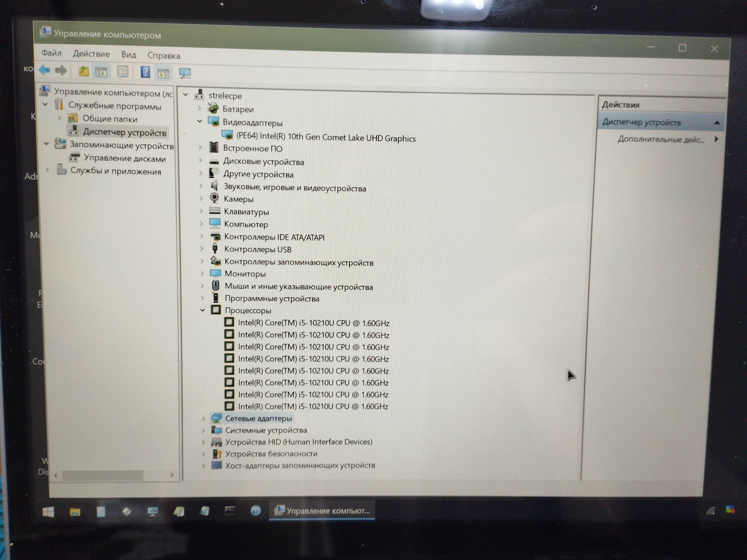Toggle the Show/Hide action pane icon
Screen dimensions: 747x560
(163, 73)
